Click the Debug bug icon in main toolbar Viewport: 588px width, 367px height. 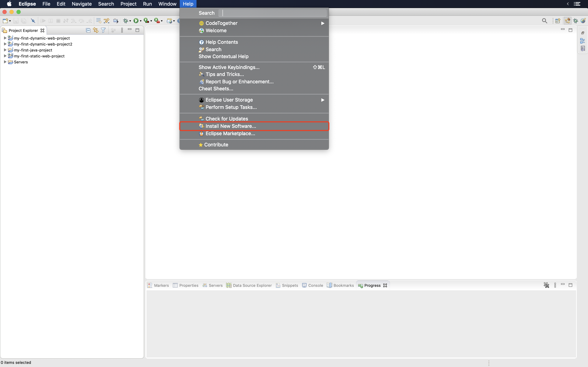coord(126,21)
